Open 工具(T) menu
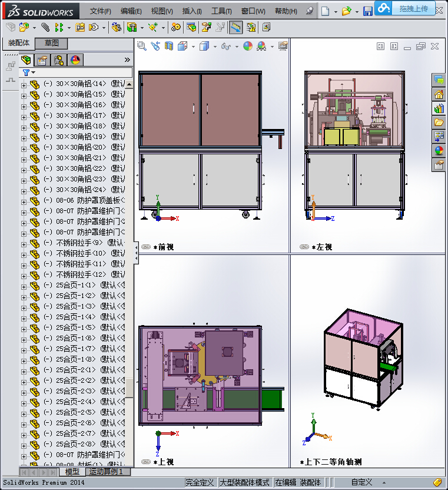 point(221,11)
